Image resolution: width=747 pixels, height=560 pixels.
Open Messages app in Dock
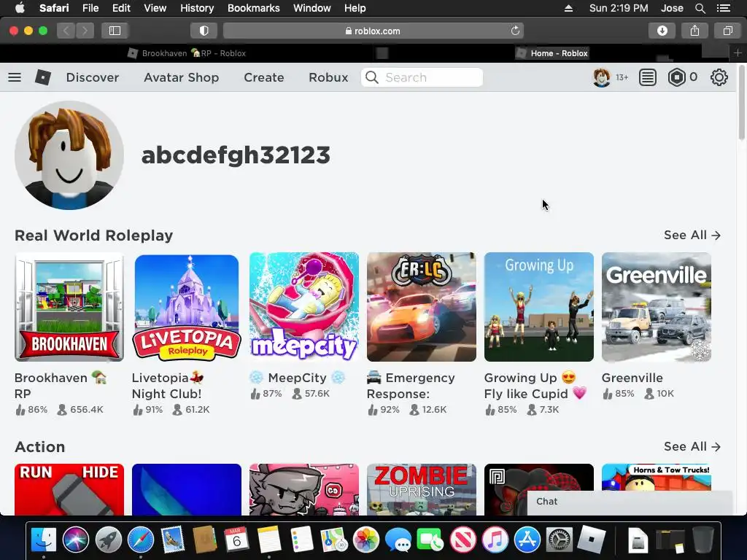398,540
